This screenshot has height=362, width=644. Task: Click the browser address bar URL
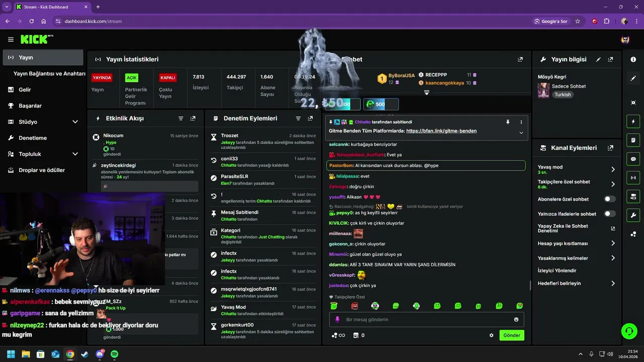(x=93, y=21)
